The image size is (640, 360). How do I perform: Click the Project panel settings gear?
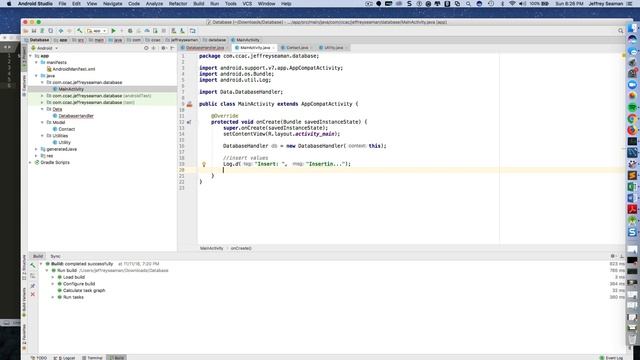click(163, 48)
